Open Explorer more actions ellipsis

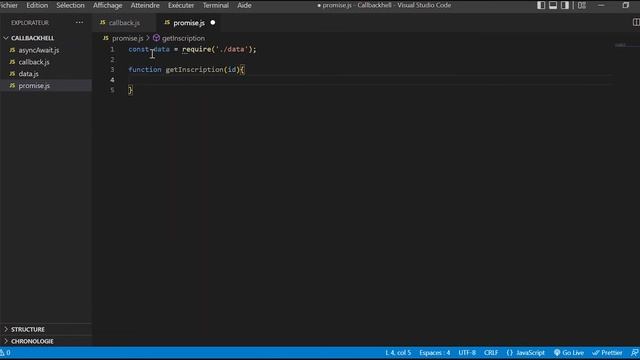click(79, 22)
